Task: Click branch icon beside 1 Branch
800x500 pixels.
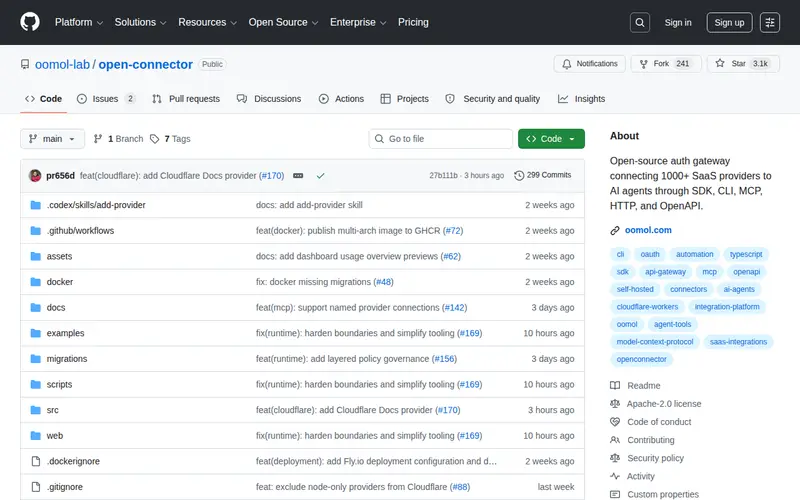Action: 97,139
